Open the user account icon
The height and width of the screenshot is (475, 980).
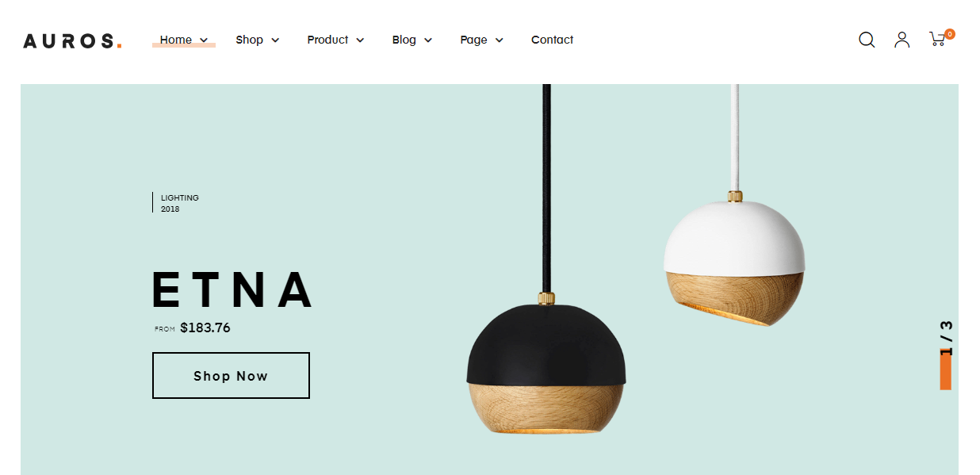click(x=902, y=40)
